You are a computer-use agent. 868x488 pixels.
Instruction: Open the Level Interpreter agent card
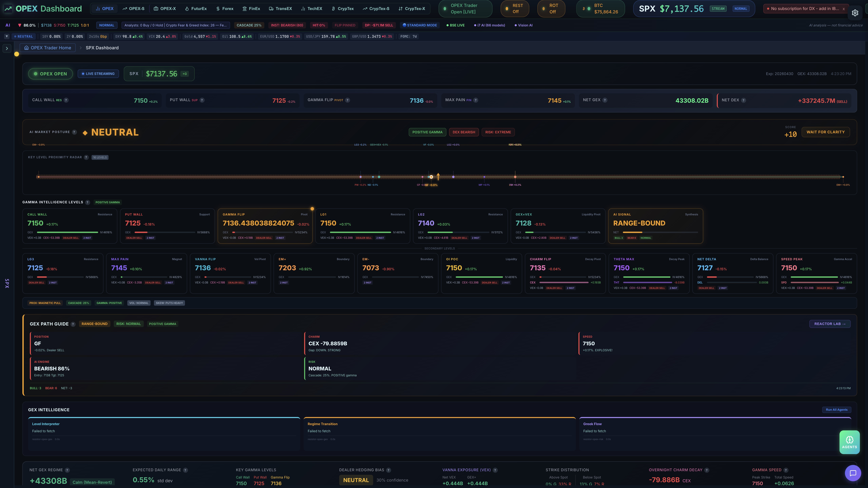pyautogui.click(x=164, y=434)
